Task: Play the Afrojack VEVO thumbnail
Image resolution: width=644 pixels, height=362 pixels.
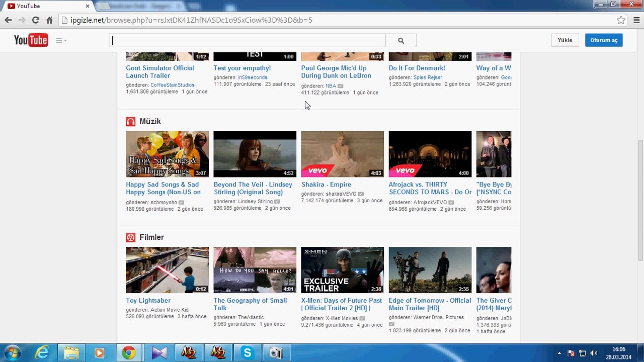Action: coord(430,154)
